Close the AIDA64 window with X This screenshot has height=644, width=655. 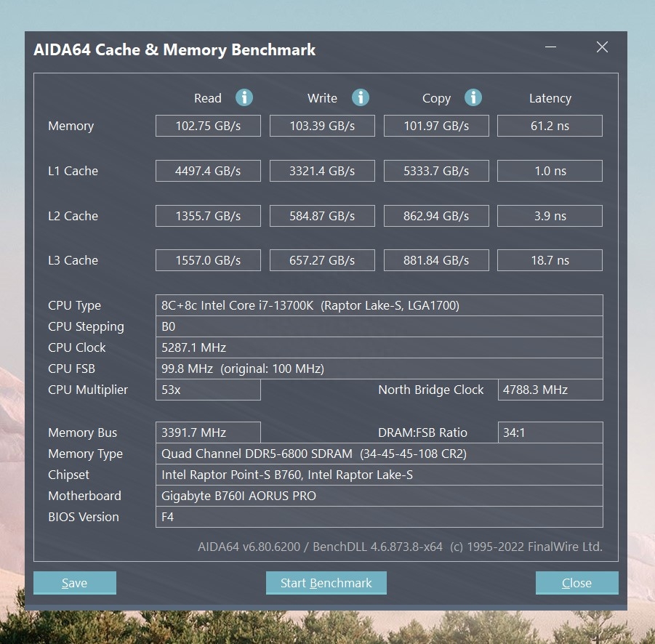click(x=602, y=47)
